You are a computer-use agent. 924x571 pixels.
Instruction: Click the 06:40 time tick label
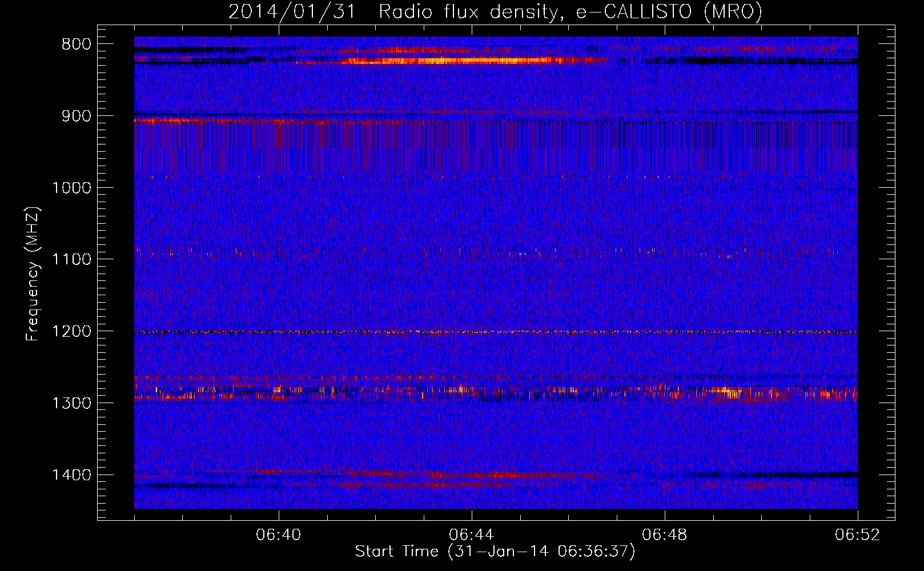(279, 535)
